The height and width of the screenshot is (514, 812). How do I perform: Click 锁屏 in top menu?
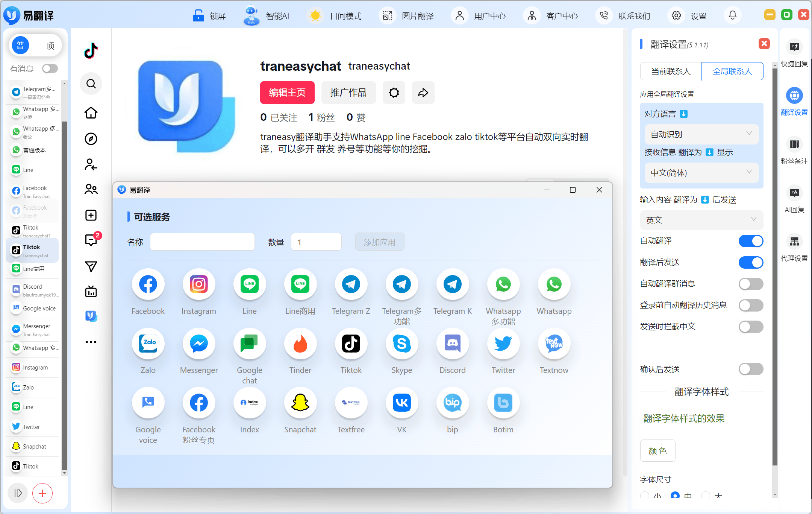coord(209,16)
